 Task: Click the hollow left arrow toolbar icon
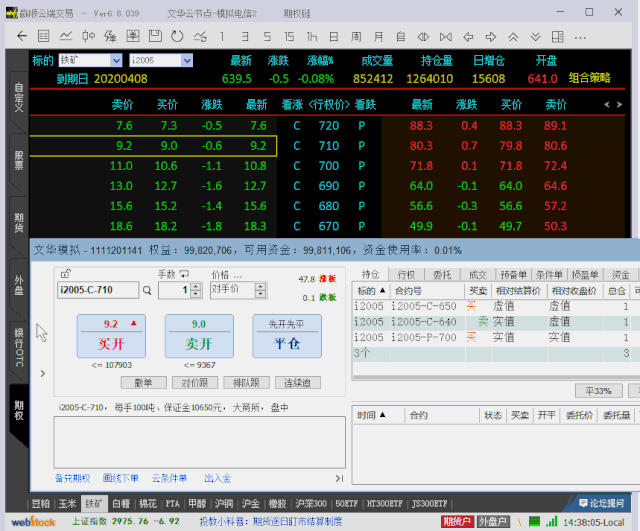pyautogui.click(x=468, y=37)
